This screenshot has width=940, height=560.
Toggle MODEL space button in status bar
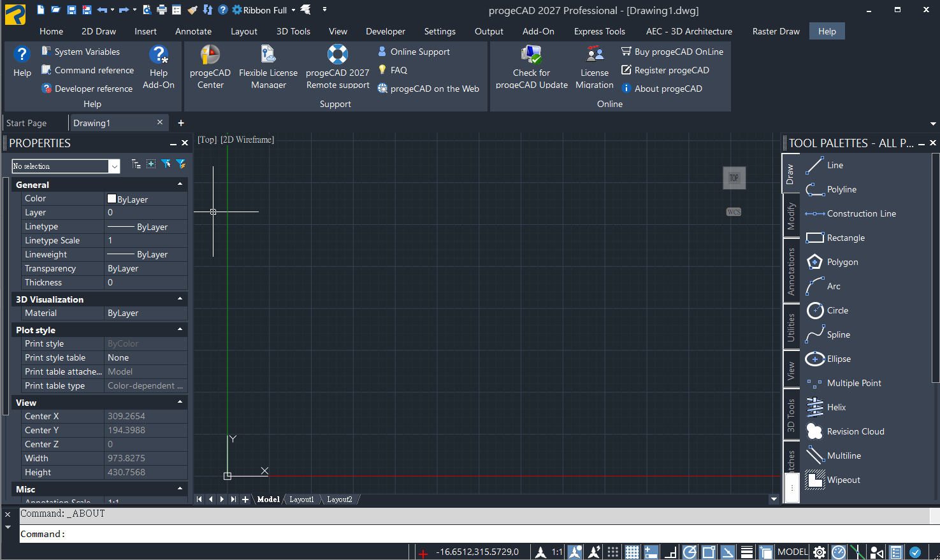tap(793, 552)
